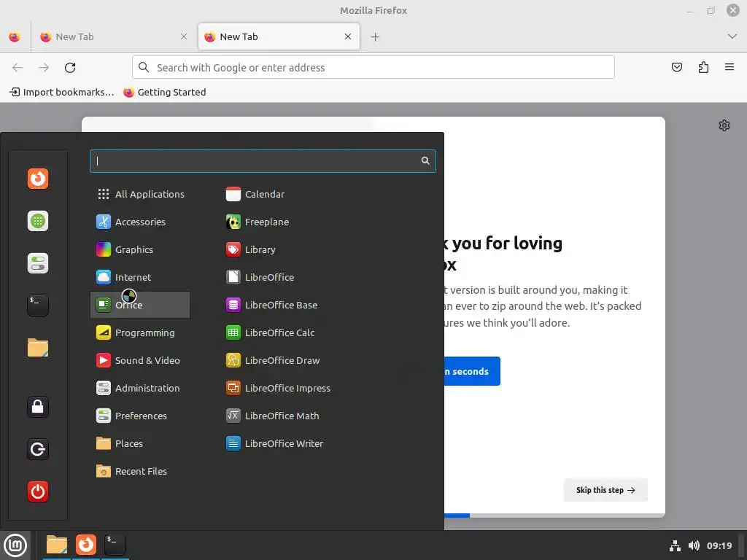Save to Pocket via the toolbar icon
The width and height of the screenshot is (747, 560).
(676, 67)
